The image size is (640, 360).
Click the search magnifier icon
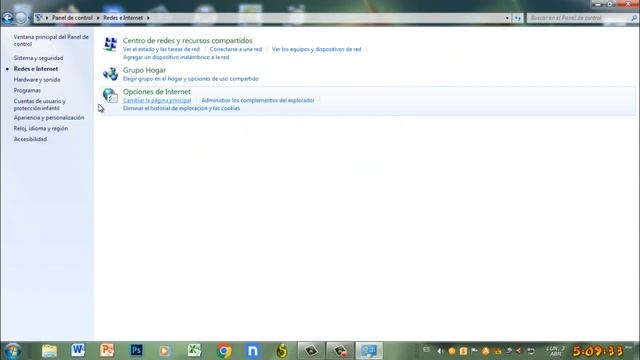click(x=634, y=18)
